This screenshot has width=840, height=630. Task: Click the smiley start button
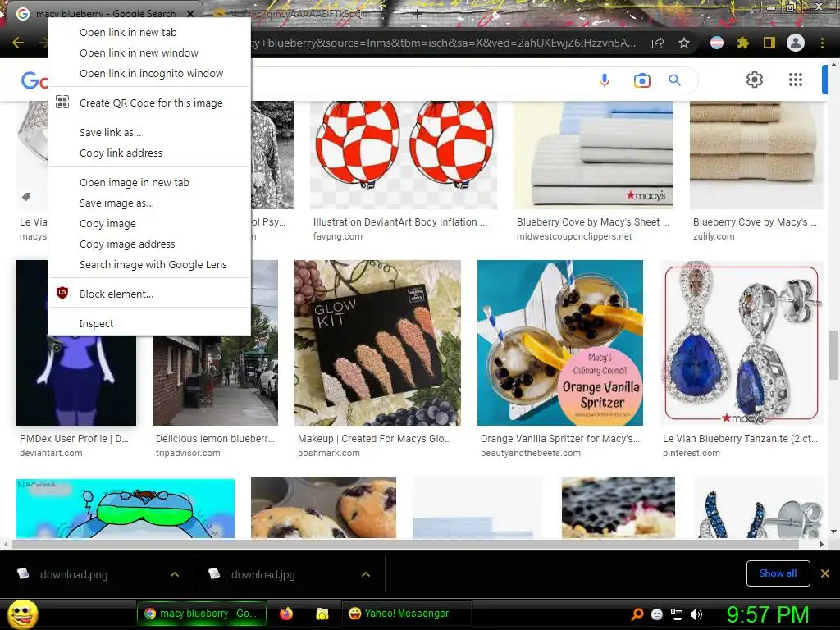coord(23,614)
